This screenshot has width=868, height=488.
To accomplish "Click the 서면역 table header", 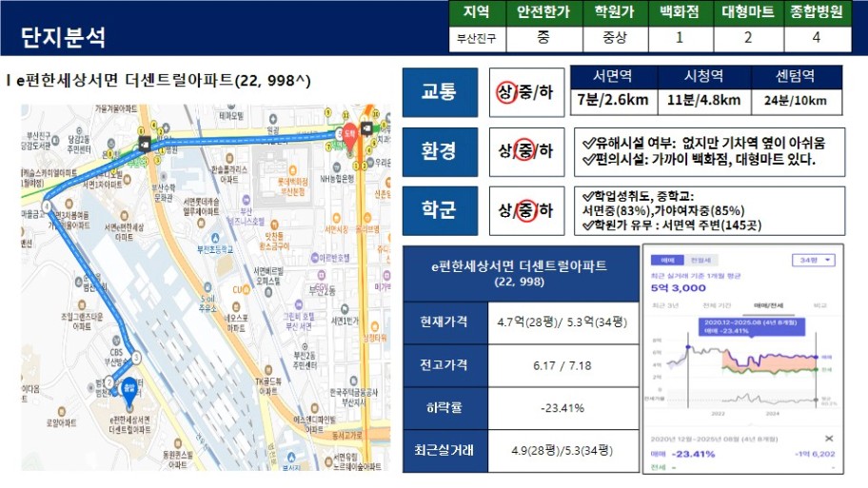I will click(613, 76).
